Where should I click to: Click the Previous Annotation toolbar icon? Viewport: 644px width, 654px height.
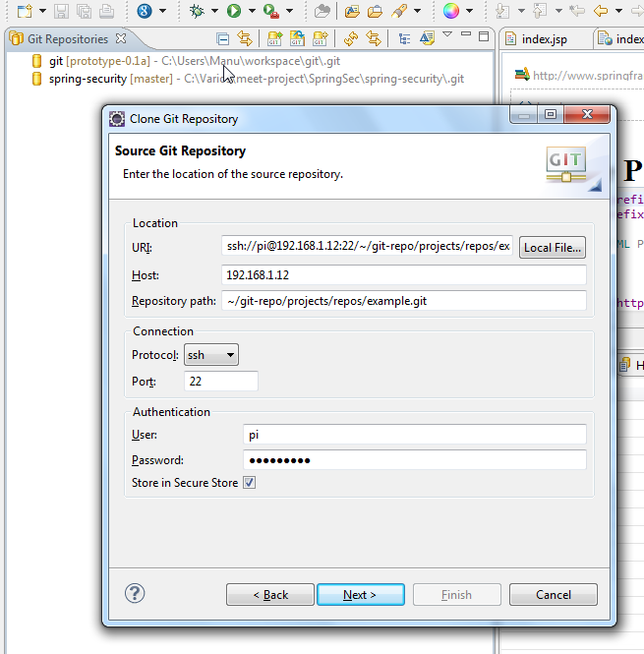540,11
